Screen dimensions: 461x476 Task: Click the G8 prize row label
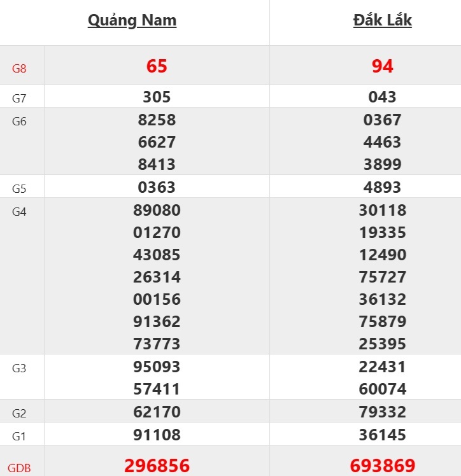[20, 68]
